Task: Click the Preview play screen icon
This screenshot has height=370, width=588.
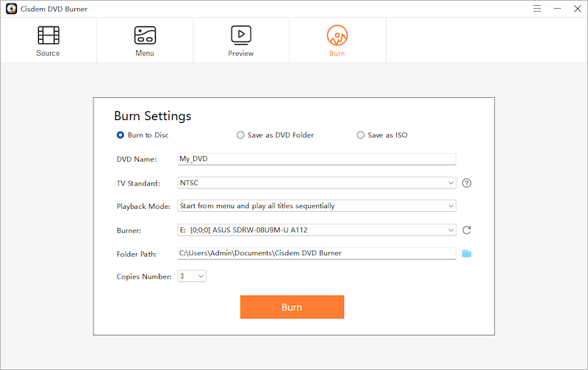Action: click(241, 35)
